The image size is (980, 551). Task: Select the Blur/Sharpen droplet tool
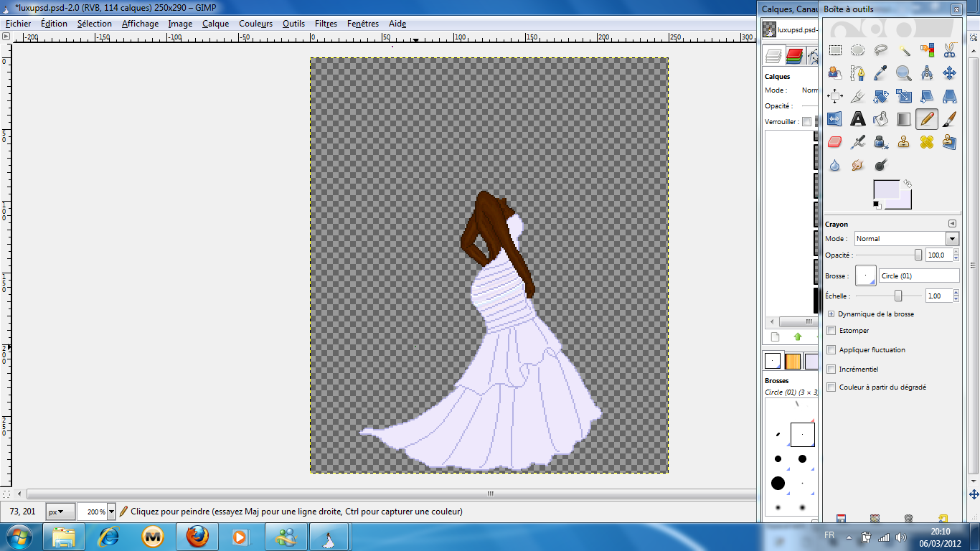835,165
